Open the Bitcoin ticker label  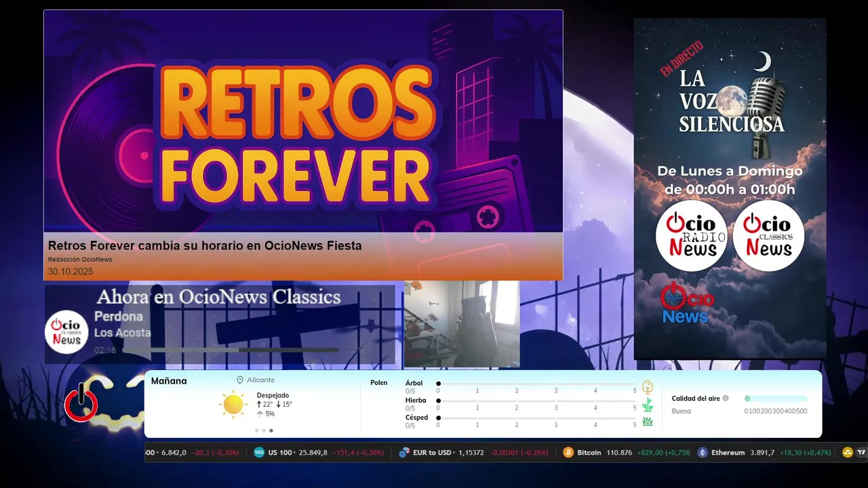(x=589, y=453)
